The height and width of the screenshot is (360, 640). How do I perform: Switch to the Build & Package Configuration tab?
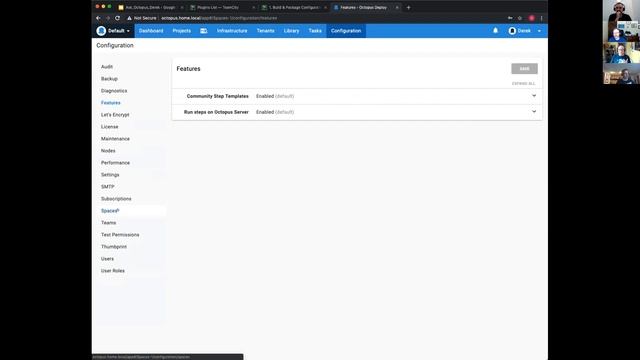(294, 7)
